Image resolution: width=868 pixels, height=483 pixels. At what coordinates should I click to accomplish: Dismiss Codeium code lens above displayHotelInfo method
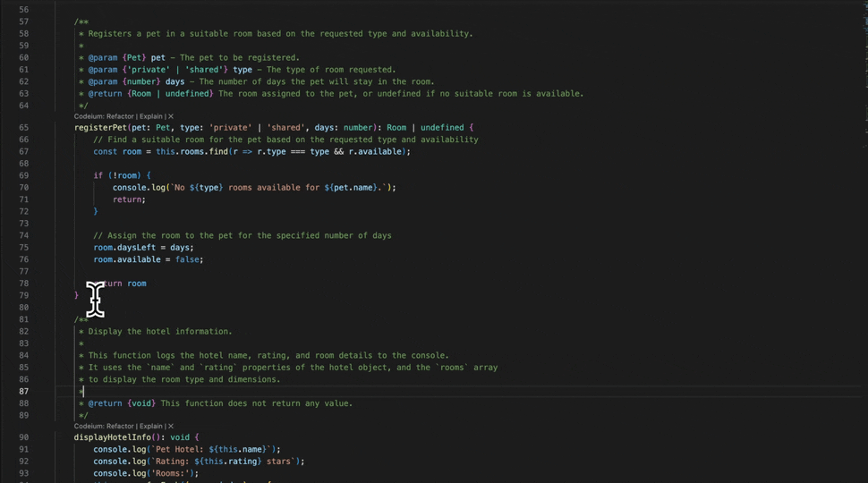(171, 426)
